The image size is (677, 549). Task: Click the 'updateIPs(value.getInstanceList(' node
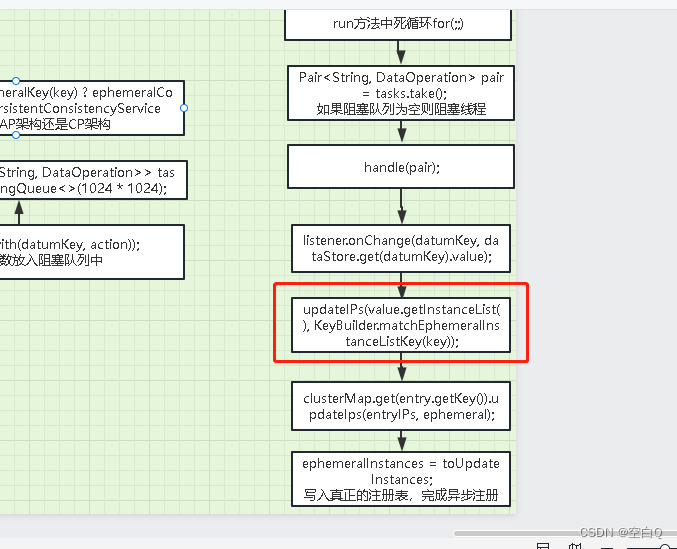[x=401, y=325]
